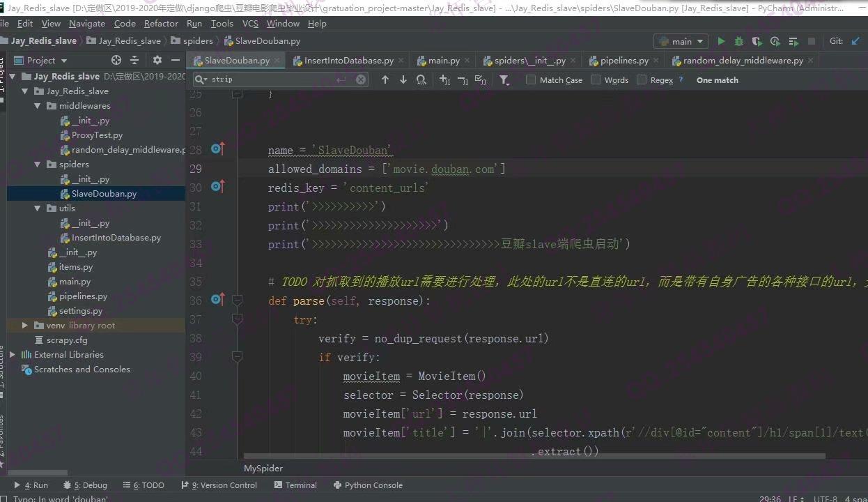Image resolution: width=868 pixels, height=502 pixels.
Task: Open the main run configuration dropdown
Action: pyautogui.click(x=681, y=41)
